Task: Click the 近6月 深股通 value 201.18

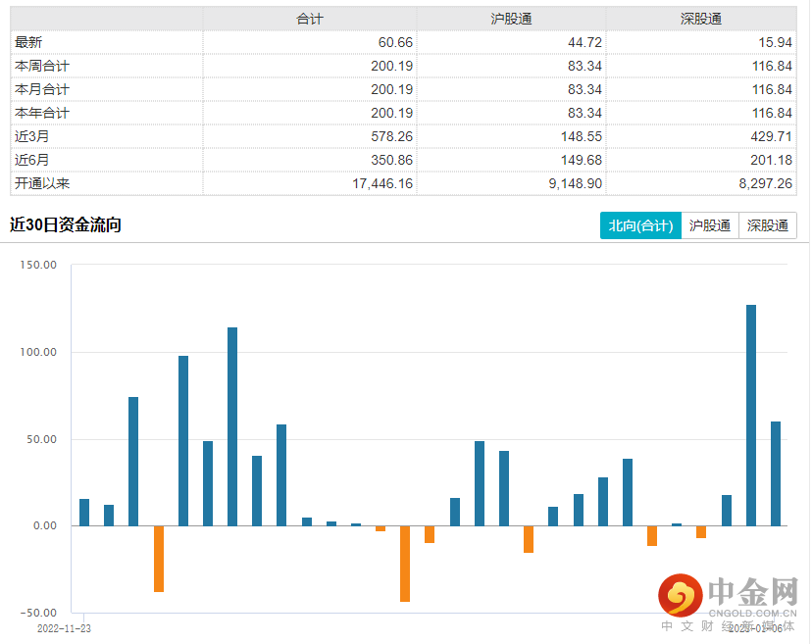Action: click(x=769, y=160)
